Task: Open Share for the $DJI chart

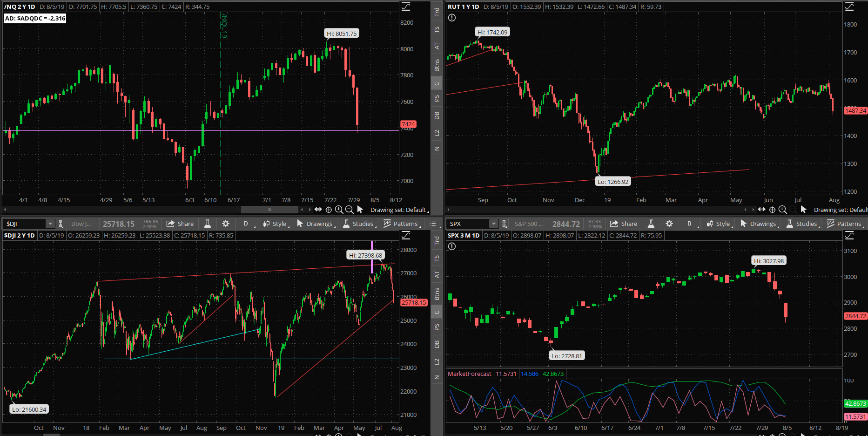Action: point(180,224)
